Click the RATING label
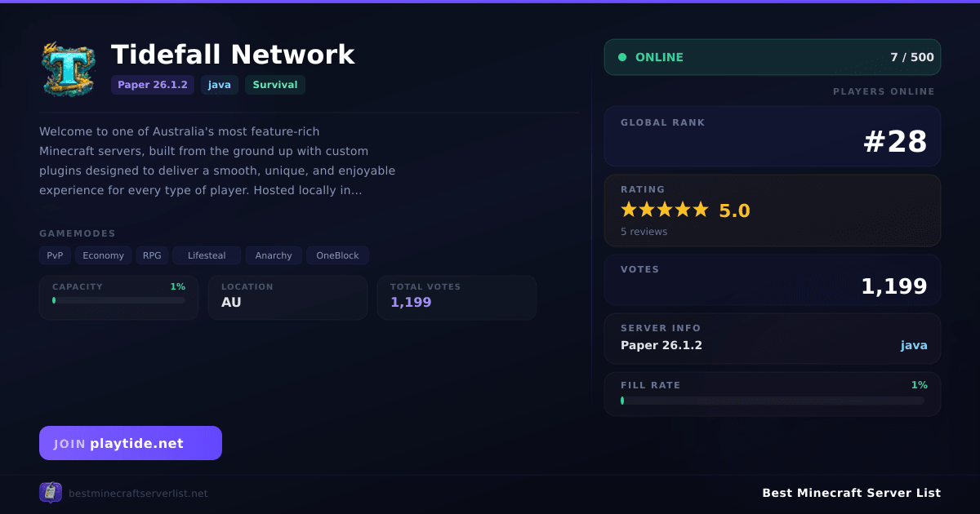Image resolution: width=980 pixels, height=514 pixels. pyautogui.click(x=643, y=189)
